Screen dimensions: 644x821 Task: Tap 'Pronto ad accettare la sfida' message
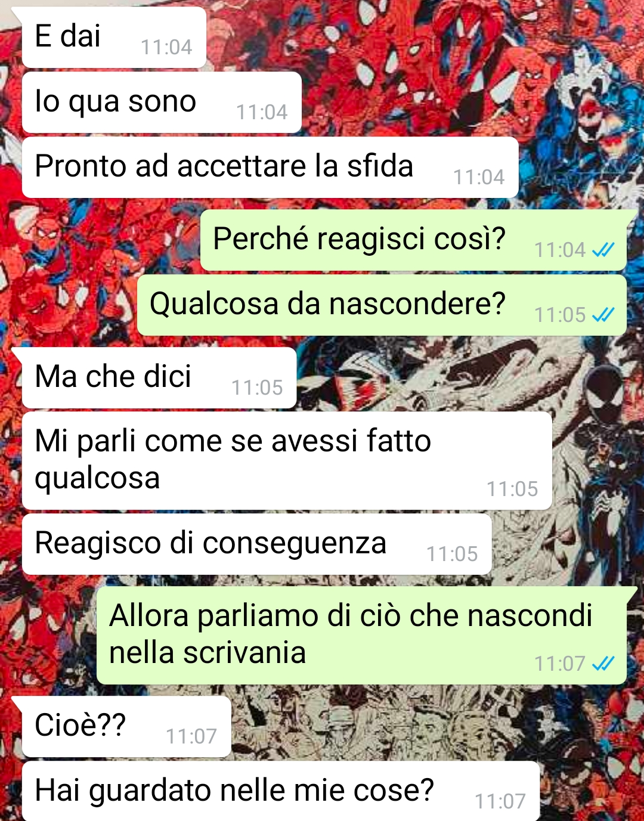pos(270,168)
